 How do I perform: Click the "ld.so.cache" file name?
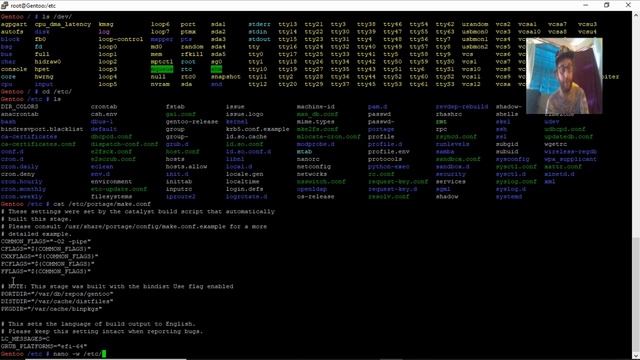point(247,136)
